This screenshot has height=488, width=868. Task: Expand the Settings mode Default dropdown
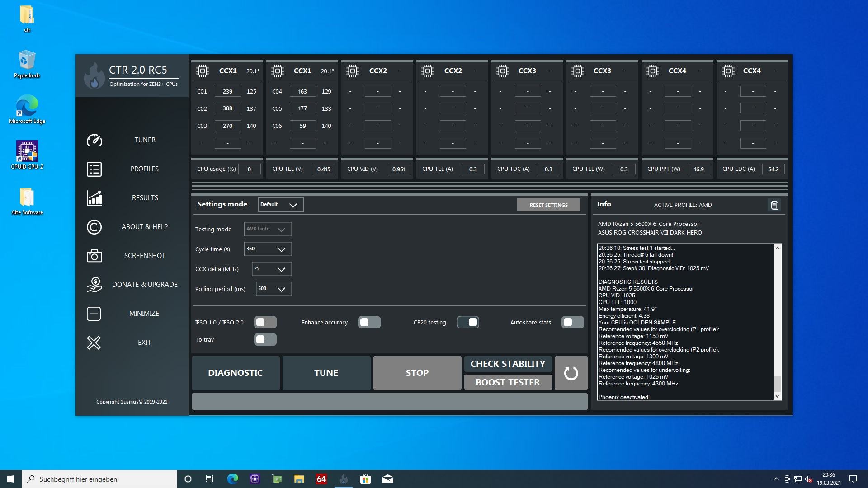(280, 205)
